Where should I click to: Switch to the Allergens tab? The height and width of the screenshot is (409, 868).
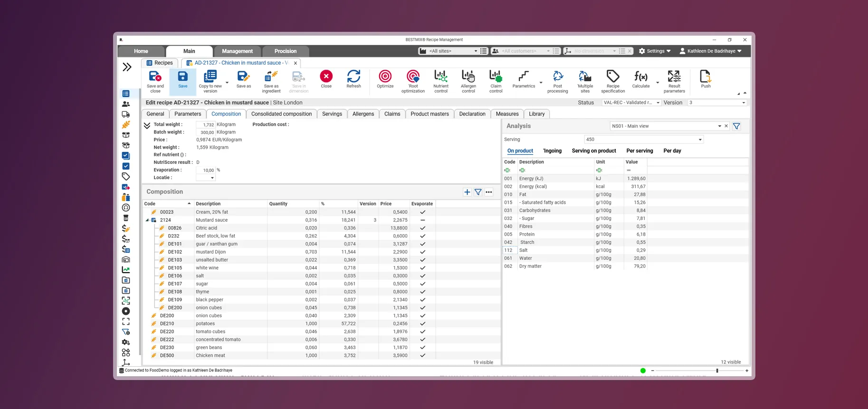[363, 114]
